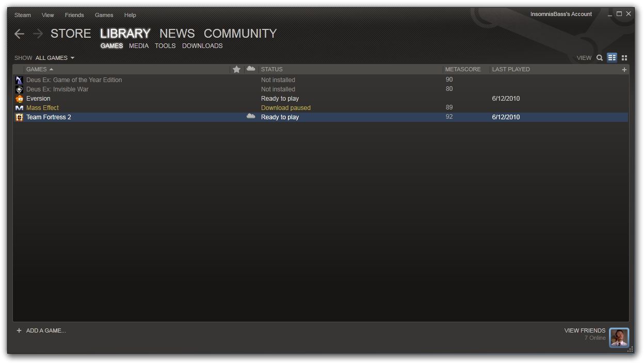The image size is (644, 363).
Task: Close the Steam window
Action: pos(629,14)
